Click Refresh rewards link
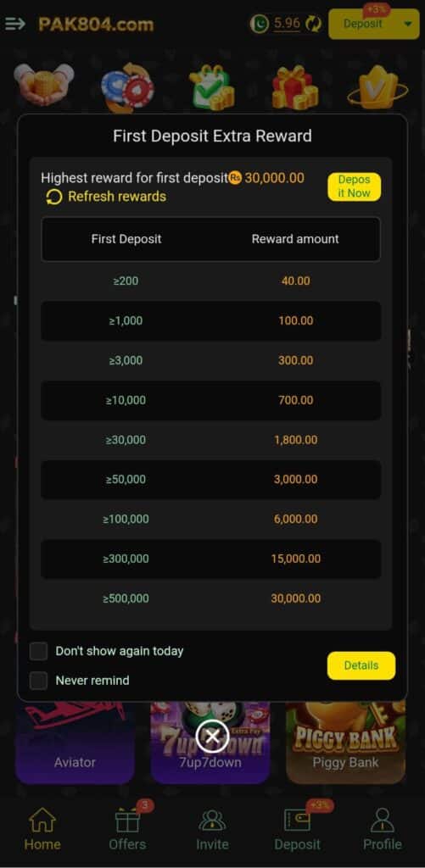This screenshot has width=425, height=868. click(106, 197)
